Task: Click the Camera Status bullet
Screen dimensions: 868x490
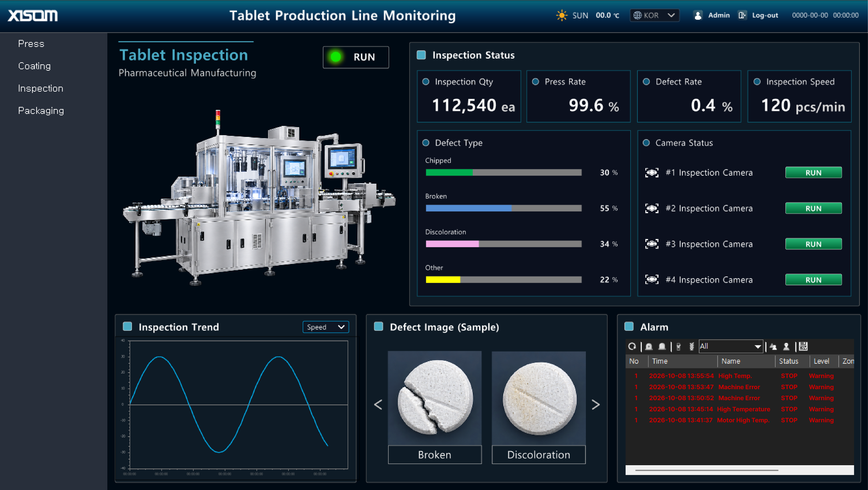Action: (x=646, y=143)
